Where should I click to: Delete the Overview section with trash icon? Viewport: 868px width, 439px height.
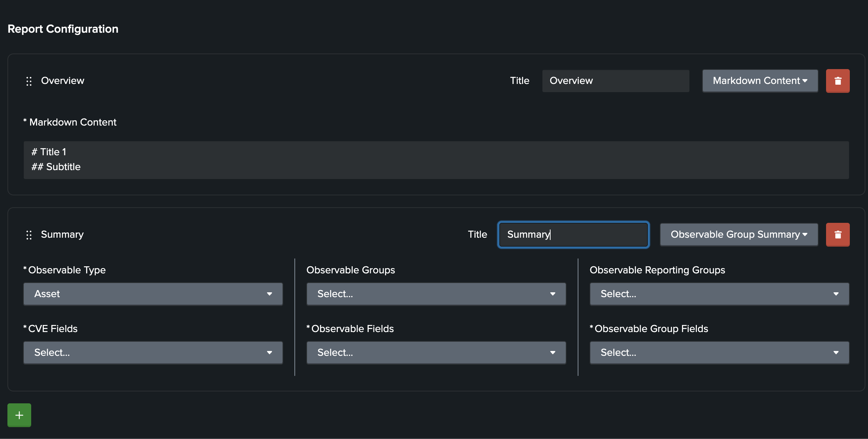click(838, 81)
